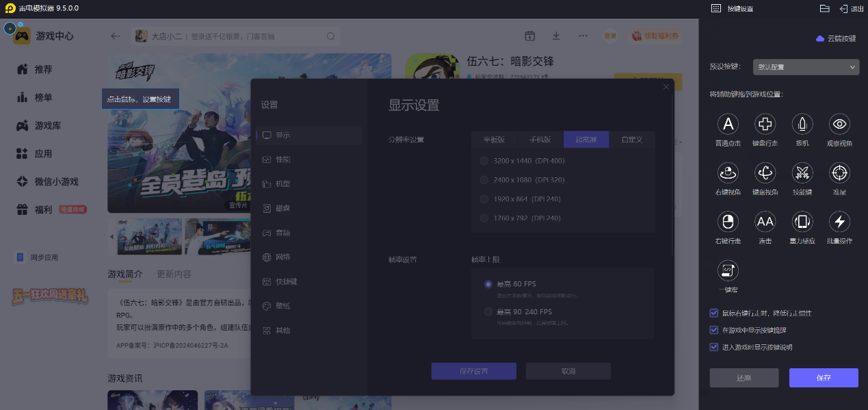The image size is (868, 410).
Task: Toggle 鼠标右键行走时降低行走惯性 checkbox
Action: (714, 313)
